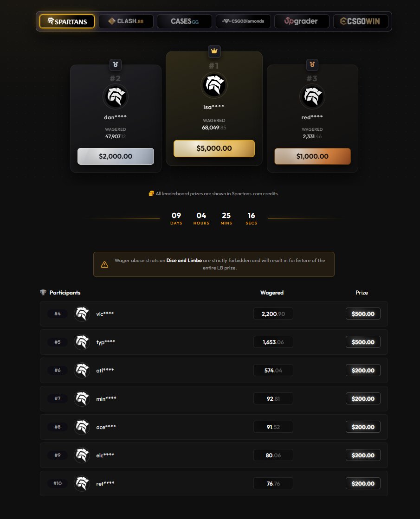Open the CASES GG leaderboard tab

[185, 21]
